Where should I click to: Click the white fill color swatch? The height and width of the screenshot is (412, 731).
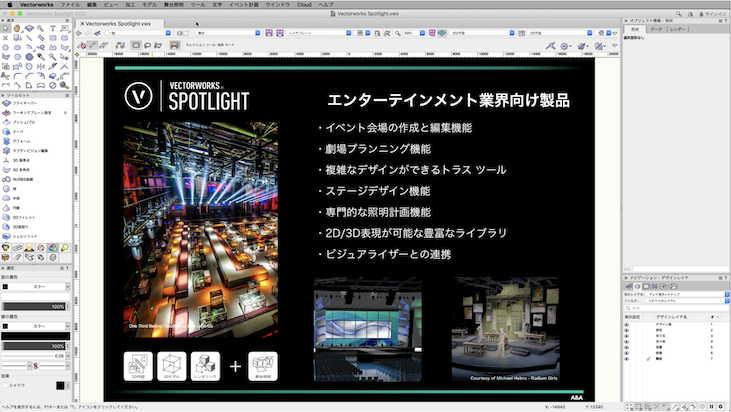coord(35,296)
